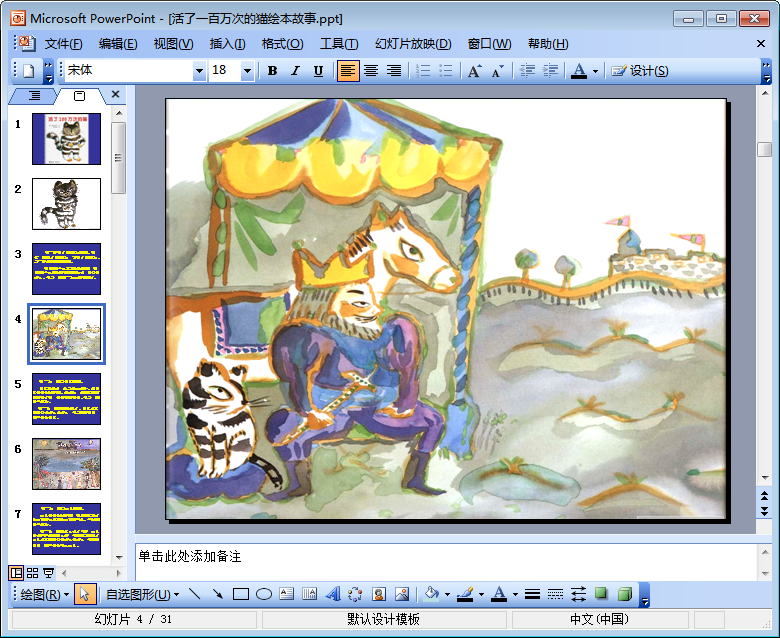Decrease the font size
Viewport: 780px width, 638px height.
pos(497,71)
